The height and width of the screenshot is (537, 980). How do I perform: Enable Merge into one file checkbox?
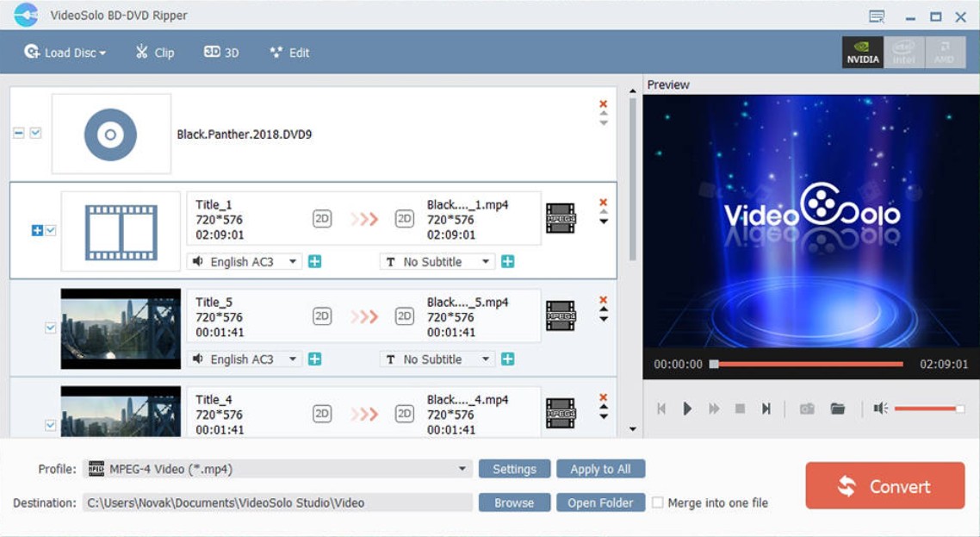(x=658, y=503)
